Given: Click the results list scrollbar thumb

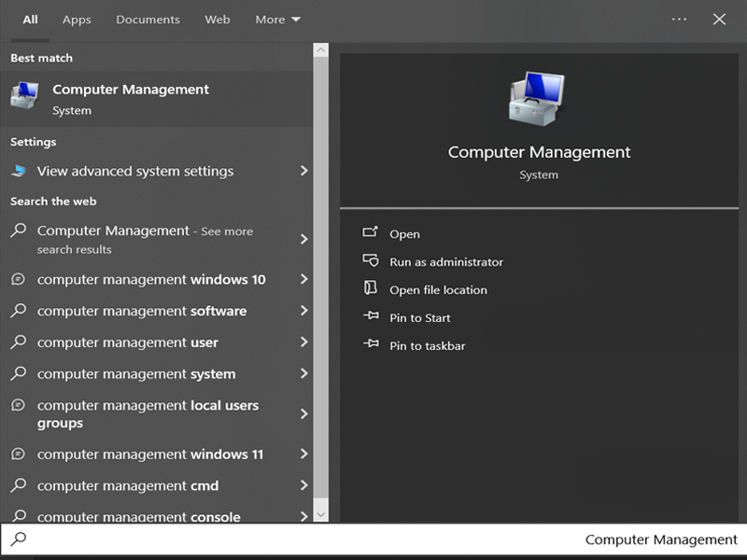Looking at the screenshot, I should click(320, 277).
